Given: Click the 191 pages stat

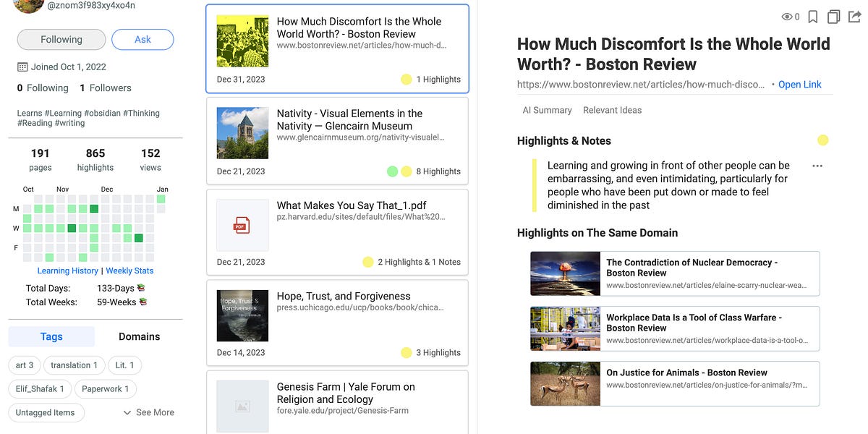Looking at the screenshot, I should tap(41, 160).
